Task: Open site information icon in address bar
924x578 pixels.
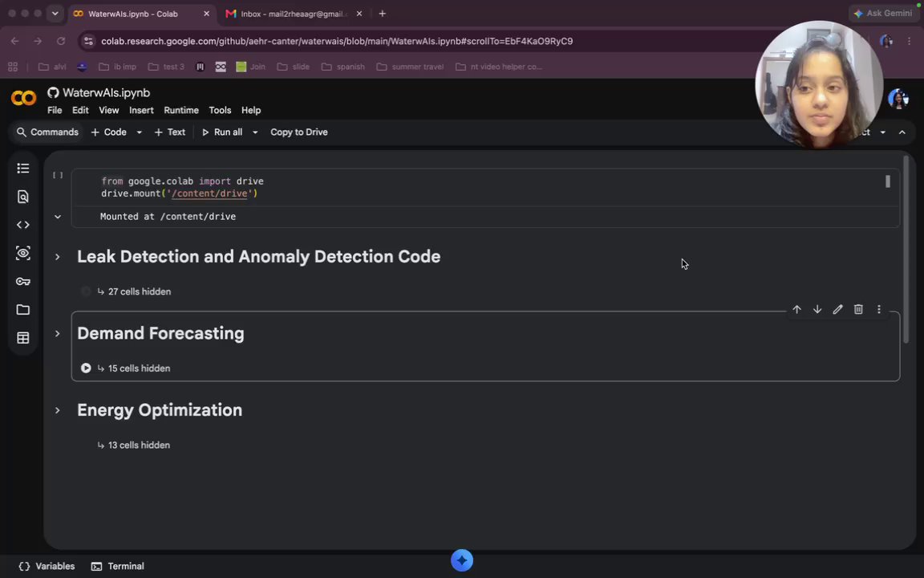Action: 88,41
